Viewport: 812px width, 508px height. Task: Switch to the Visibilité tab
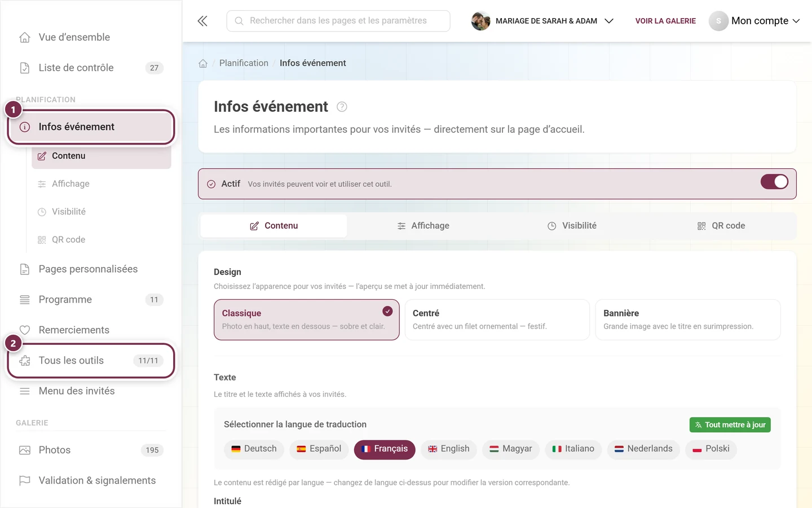pos(572,226)
